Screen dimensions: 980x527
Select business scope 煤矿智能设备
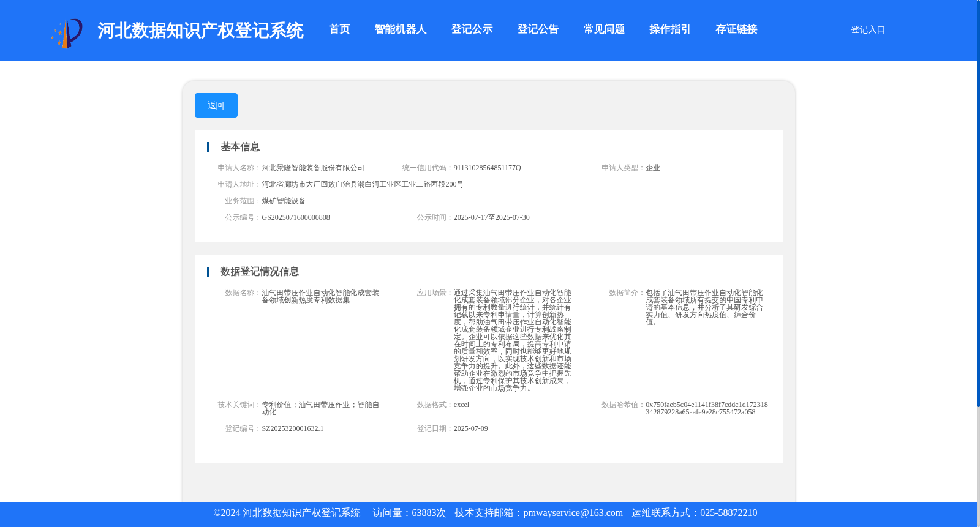click(x=284, y=201)
